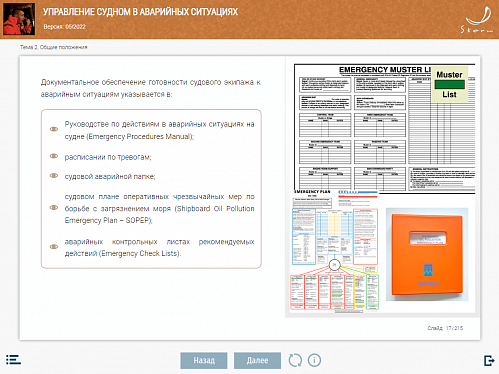Click the slide counter 17/215

click(445, 328)
